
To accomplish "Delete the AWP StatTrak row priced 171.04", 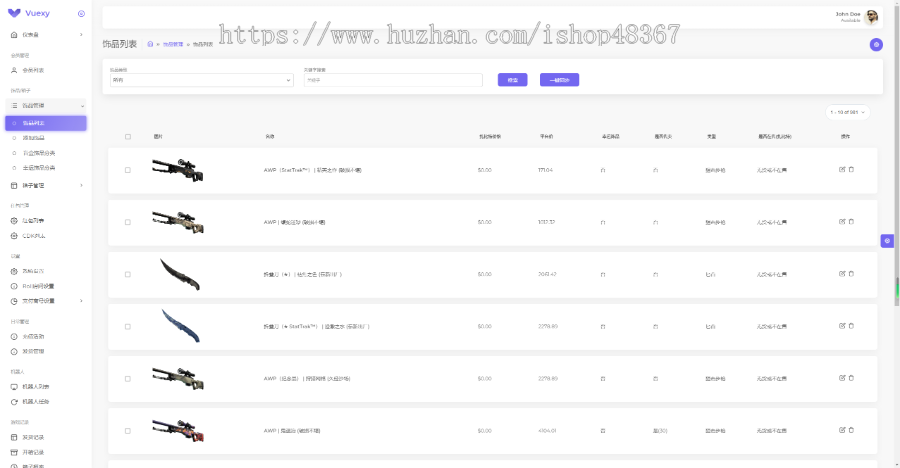I will point(851,169).
